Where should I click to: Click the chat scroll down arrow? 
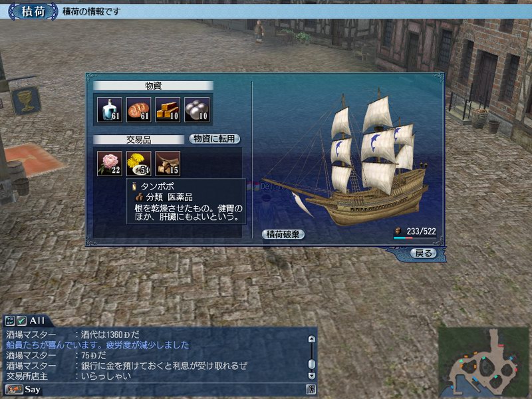pos(311,375)
